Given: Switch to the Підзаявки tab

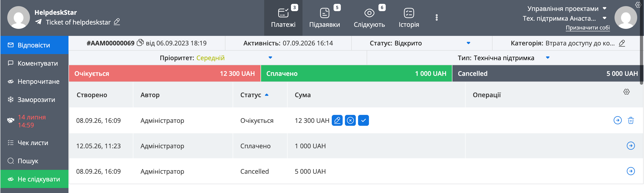Looking at the screenshot, I should pos(324,18).
